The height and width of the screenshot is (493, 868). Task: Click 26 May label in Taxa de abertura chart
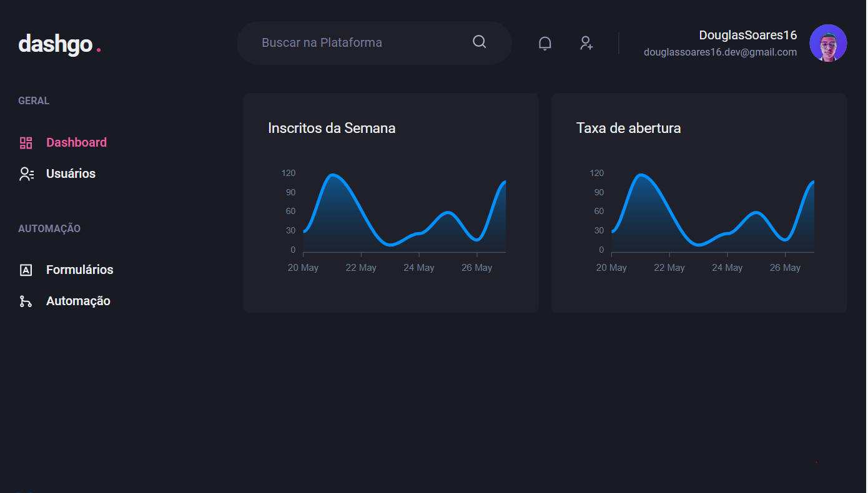pos(785,268)
